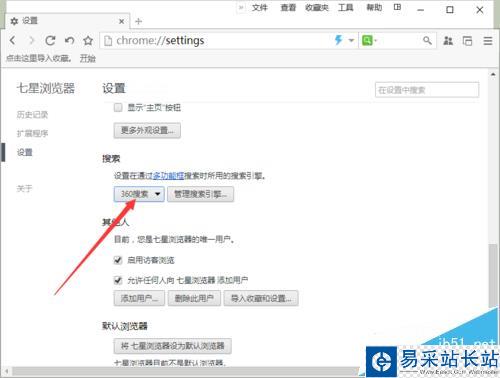Open the 帮助 menu

coord(374,7)
